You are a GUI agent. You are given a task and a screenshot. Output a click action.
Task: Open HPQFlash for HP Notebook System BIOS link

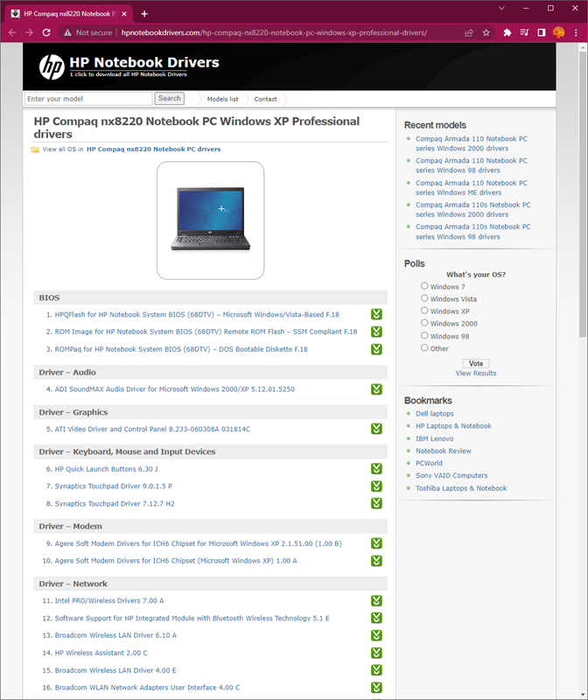(197, 315)
